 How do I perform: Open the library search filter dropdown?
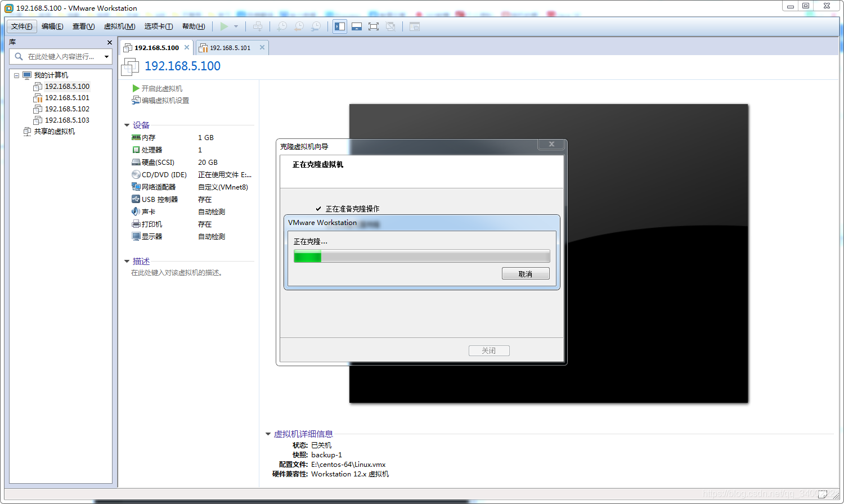[x=106, y=57]
